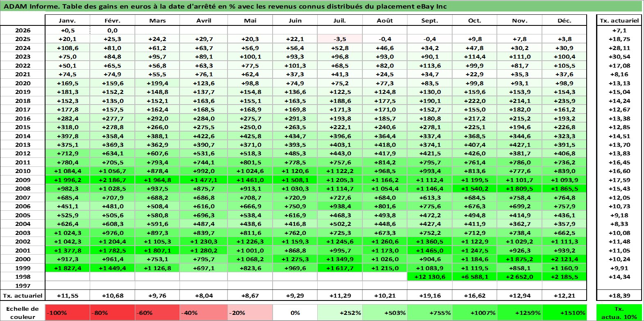Screen dimensions: 644x321
Task: Click the +1259% green legend swatch
Action: pyautogui.click(x=519, y=312)
